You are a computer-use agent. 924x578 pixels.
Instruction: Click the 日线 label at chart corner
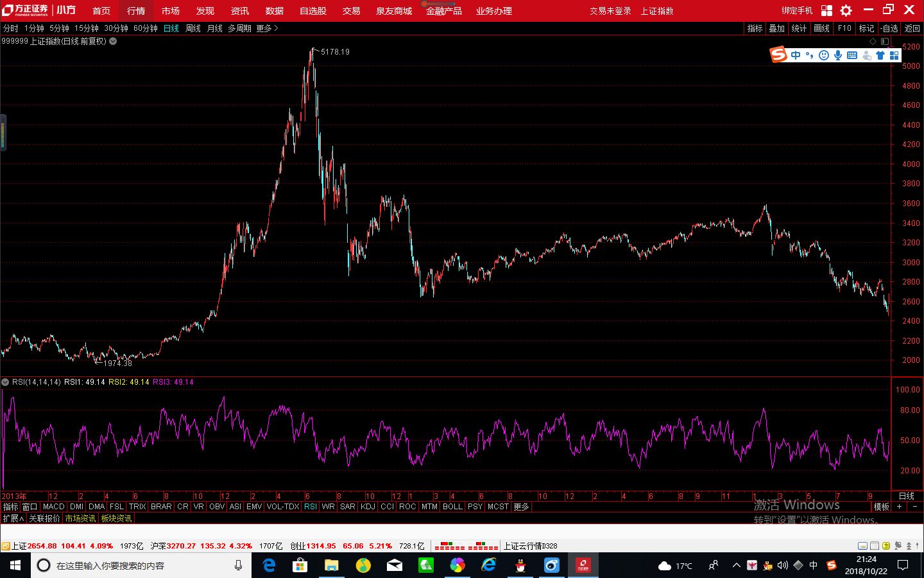[x=907, y=496]
